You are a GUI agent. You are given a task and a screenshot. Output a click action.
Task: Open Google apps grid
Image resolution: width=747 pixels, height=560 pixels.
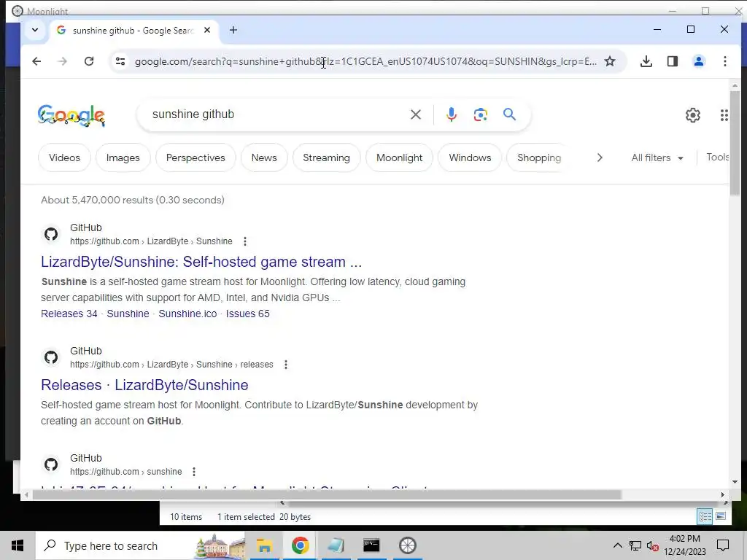(x=724, y=114)
